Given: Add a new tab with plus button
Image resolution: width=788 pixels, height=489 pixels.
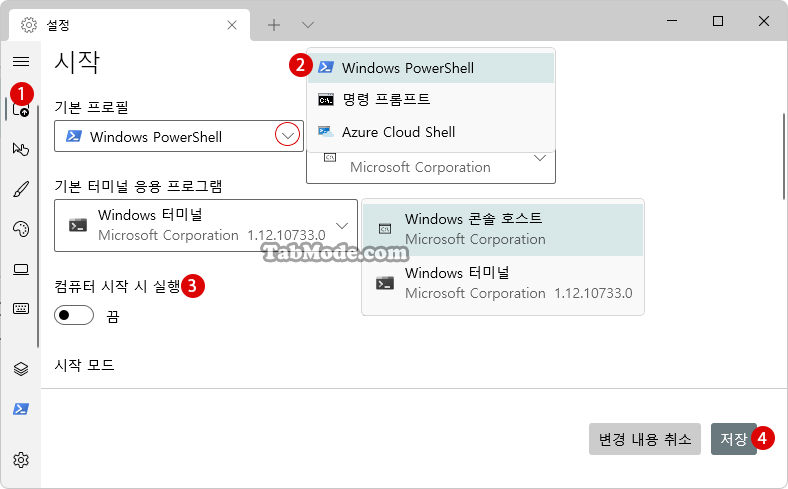Looking at the screenshot, I should point(274,25).
